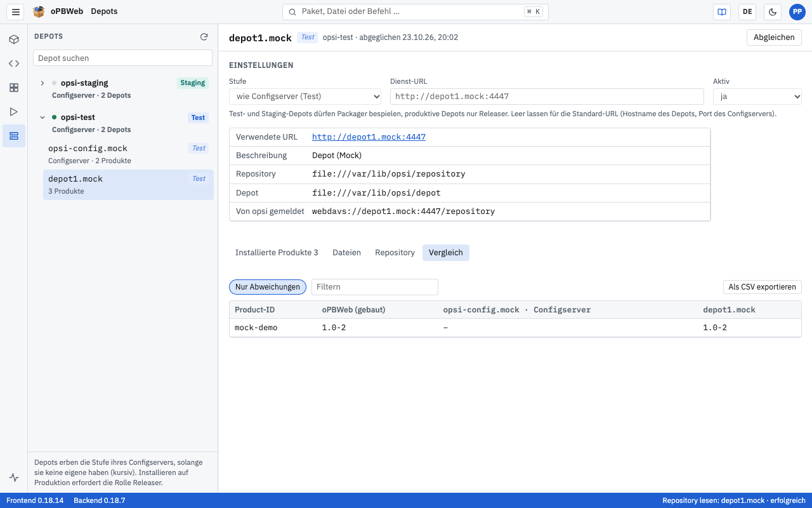
Task: Click the Filtern input field
Action: click(x=375, y=287)
